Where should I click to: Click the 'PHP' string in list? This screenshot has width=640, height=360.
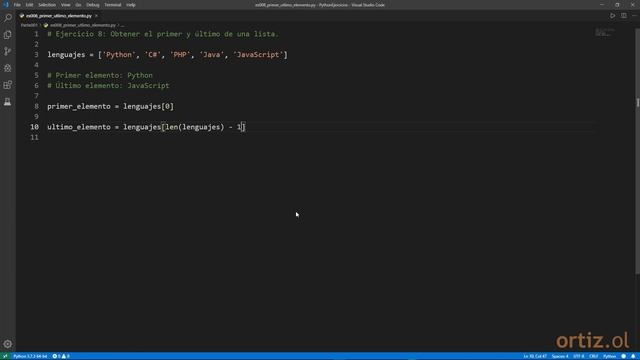pos(180,55)
